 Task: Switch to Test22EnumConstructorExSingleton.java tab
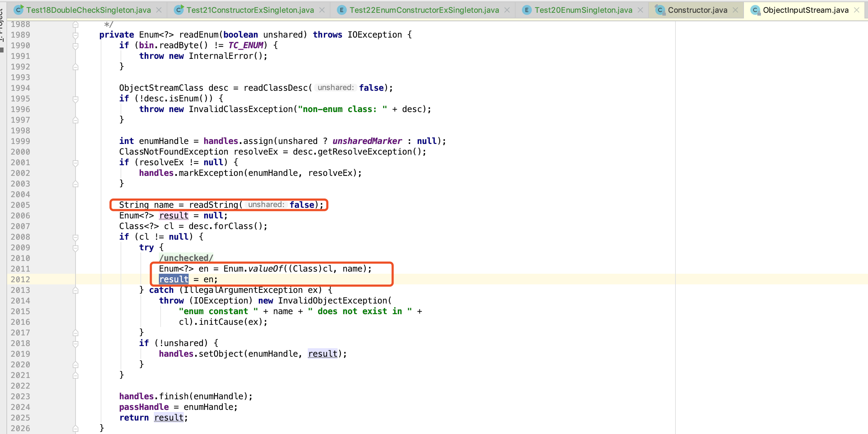(424, 10)
